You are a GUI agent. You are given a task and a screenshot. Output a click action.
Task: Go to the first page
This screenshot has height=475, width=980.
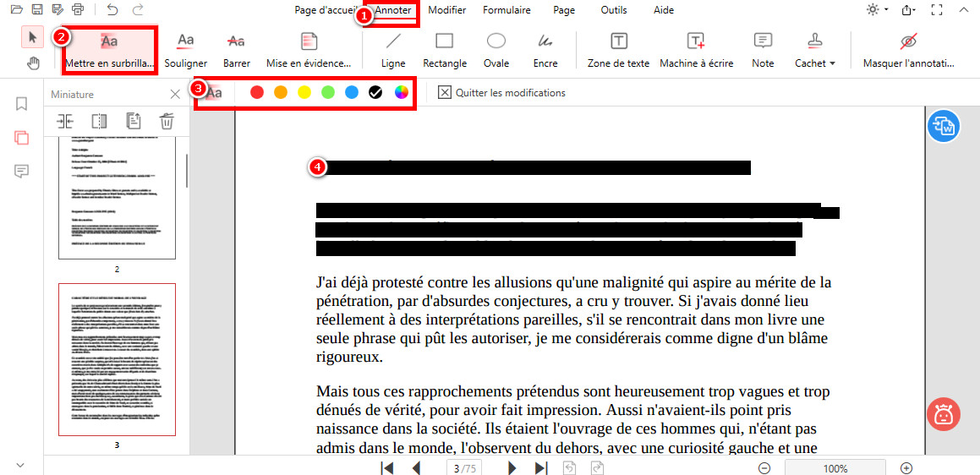click(387, 468)
